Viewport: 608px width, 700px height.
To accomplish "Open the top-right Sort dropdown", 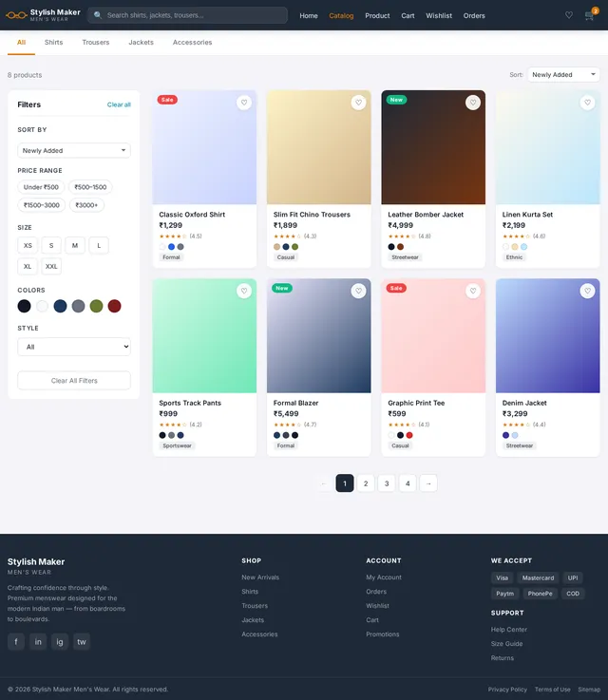I will [x=563, y=74].
